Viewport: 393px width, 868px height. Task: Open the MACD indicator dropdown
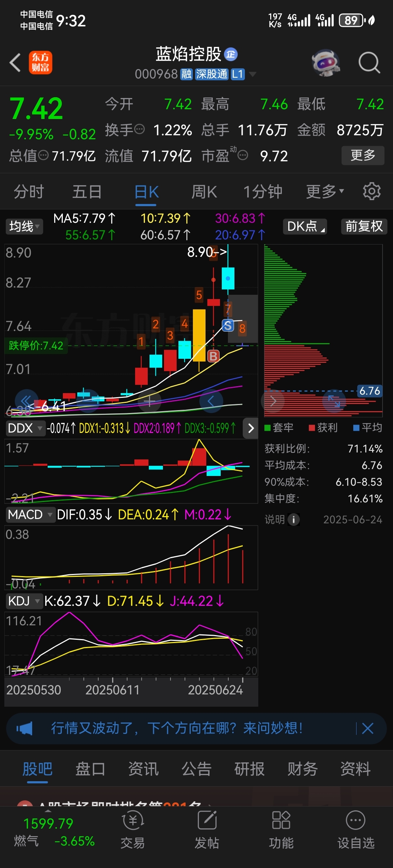(30, 514)
